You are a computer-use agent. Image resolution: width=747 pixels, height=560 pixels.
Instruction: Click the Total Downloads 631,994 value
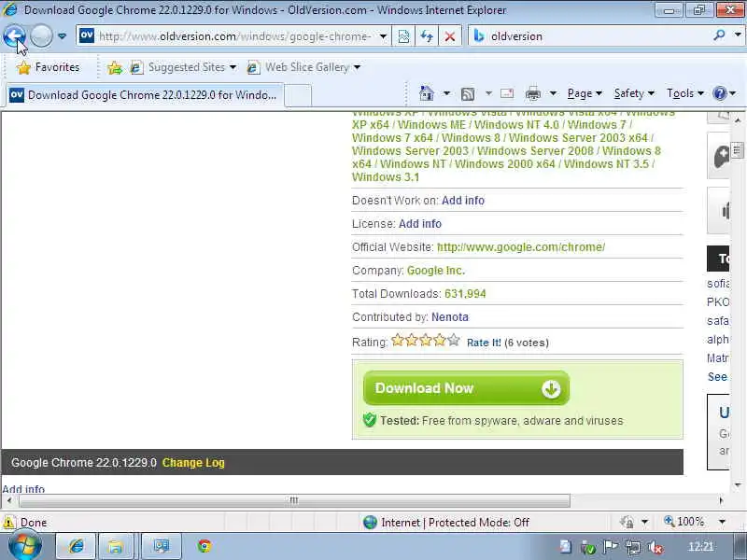[465, 294]
